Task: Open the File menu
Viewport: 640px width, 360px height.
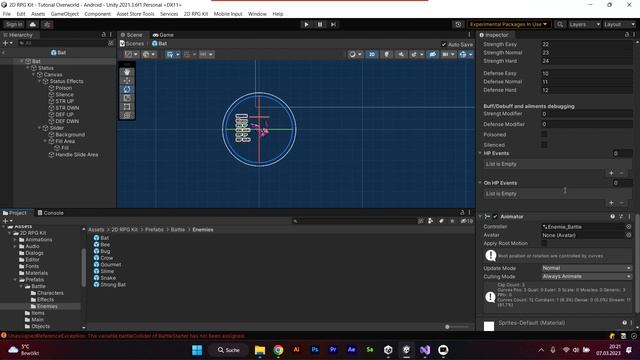Action: [x=7, y=14]
